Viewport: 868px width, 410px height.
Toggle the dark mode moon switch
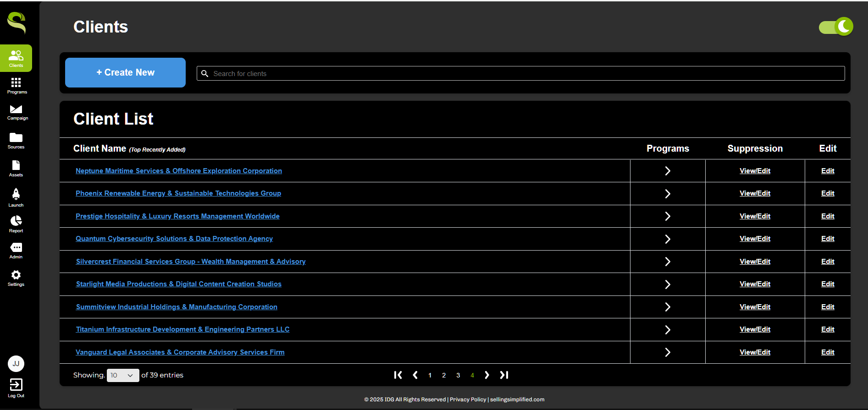[x=836, y=27]
